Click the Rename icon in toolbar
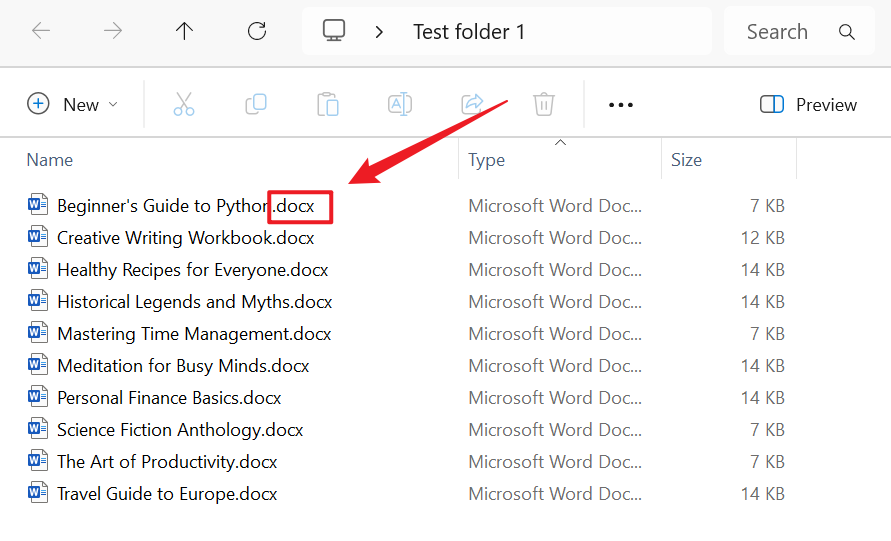The width and height of the screenshot is (891, 541). [x=400, y=104]
